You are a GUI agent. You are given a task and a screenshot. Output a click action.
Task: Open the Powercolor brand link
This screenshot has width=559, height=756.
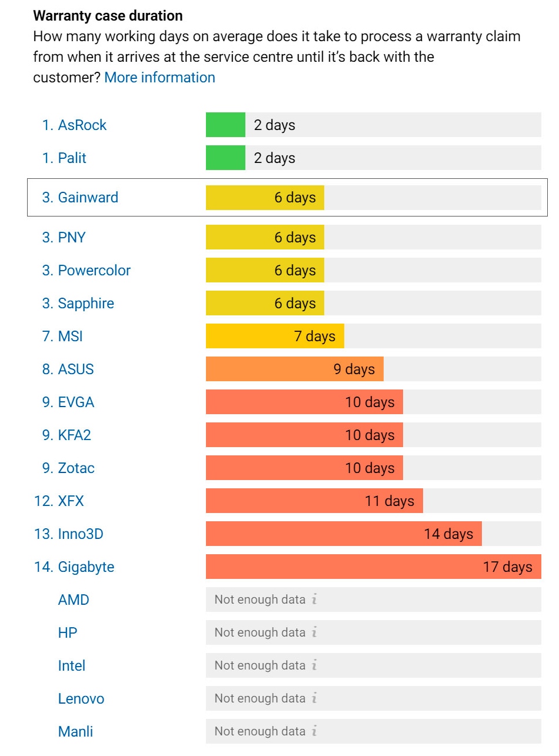point(94,271)
